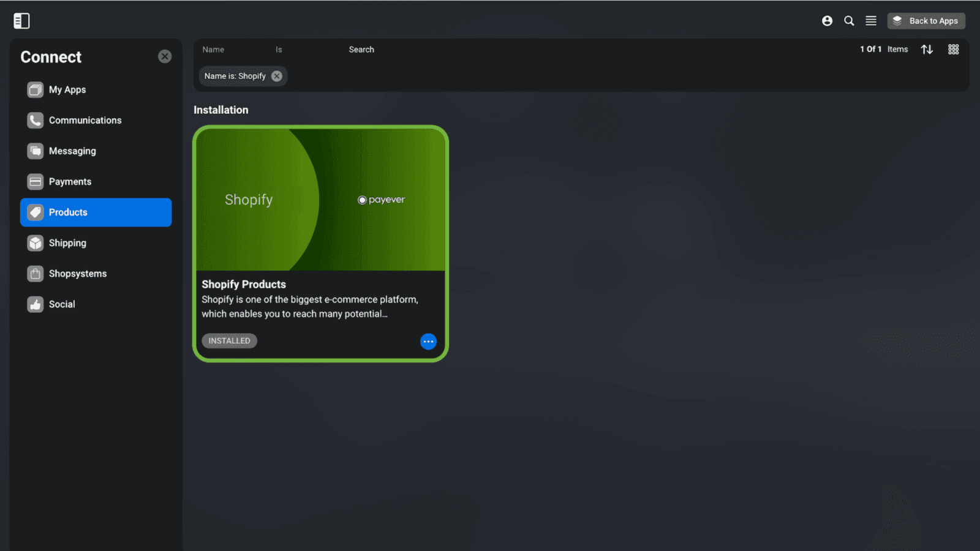This screenshot has width=980, height=551.
Task: Open more options on Shopify Products card
Action: coord(428,341)
